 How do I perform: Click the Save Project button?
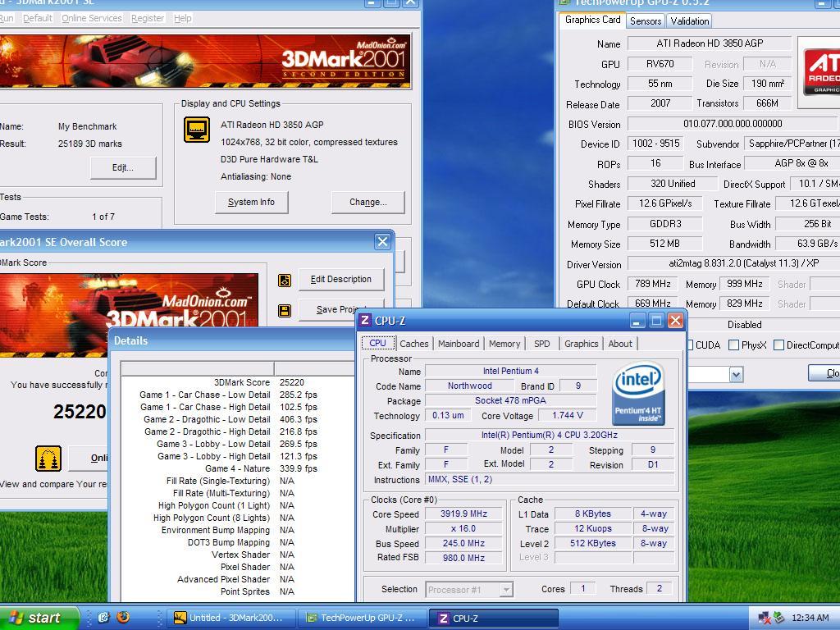click(x=341, y=308)
